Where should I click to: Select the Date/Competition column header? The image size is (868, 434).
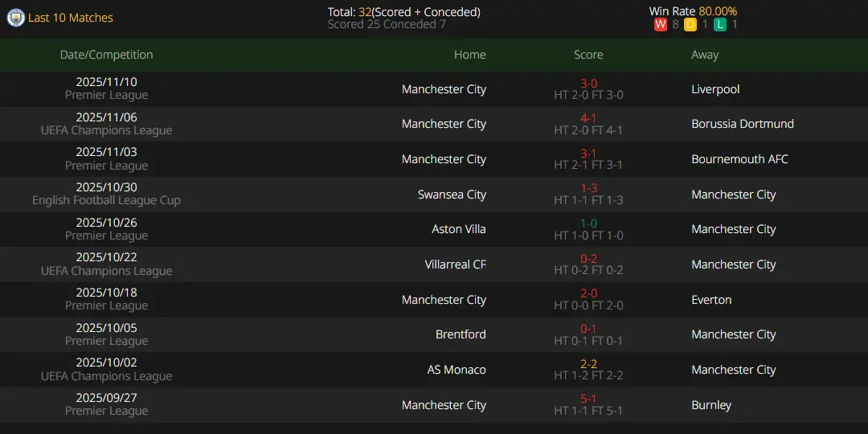106,55
